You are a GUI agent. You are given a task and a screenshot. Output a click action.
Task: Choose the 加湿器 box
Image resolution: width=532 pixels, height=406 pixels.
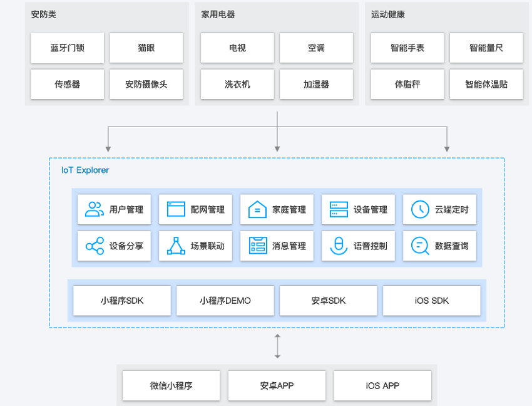(316, 84)
